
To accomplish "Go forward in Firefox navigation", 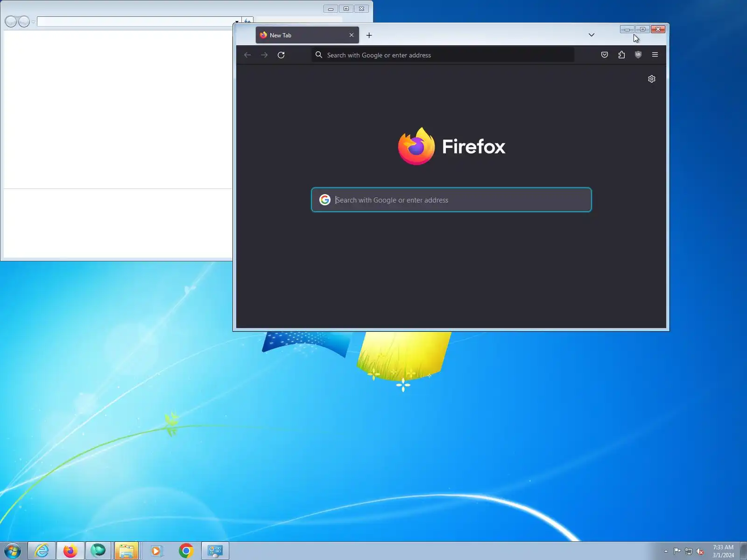I will click(x=264, y=55).
